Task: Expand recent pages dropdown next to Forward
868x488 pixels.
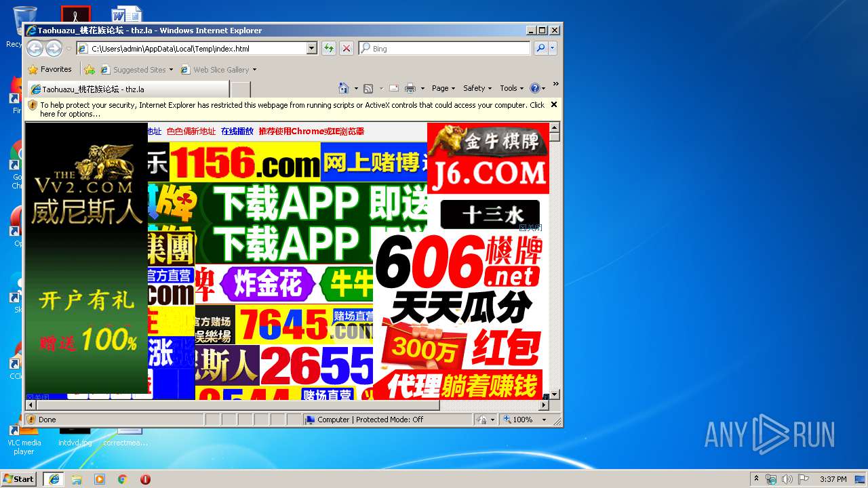Action: click(x=68, y=49)
